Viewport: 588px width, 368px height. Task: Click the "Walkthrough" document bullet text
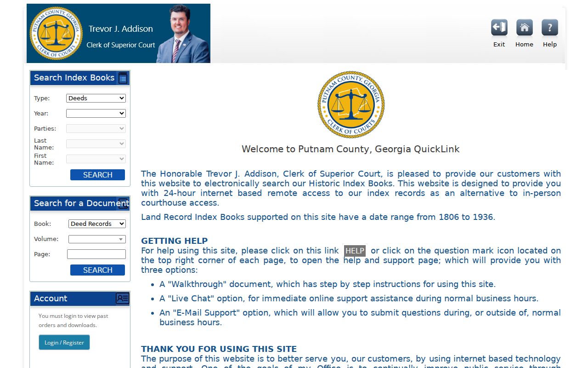(x=328, y=284)
